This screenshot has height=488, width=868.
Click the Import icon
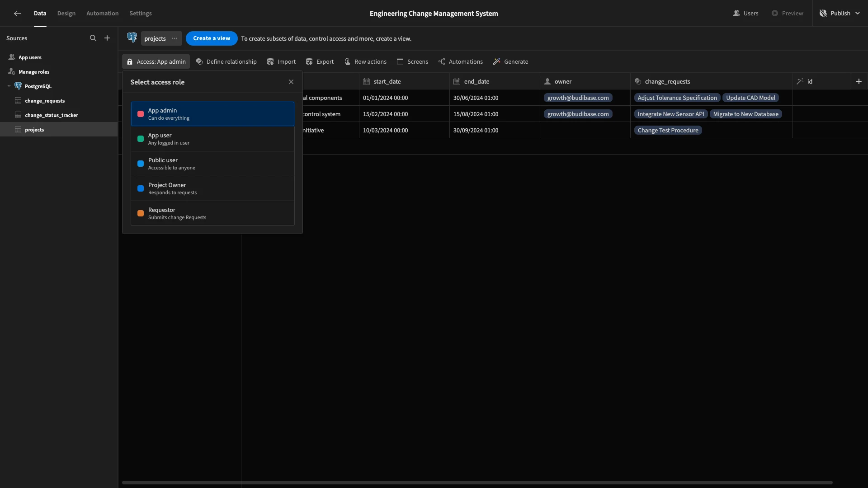(270, 62)
